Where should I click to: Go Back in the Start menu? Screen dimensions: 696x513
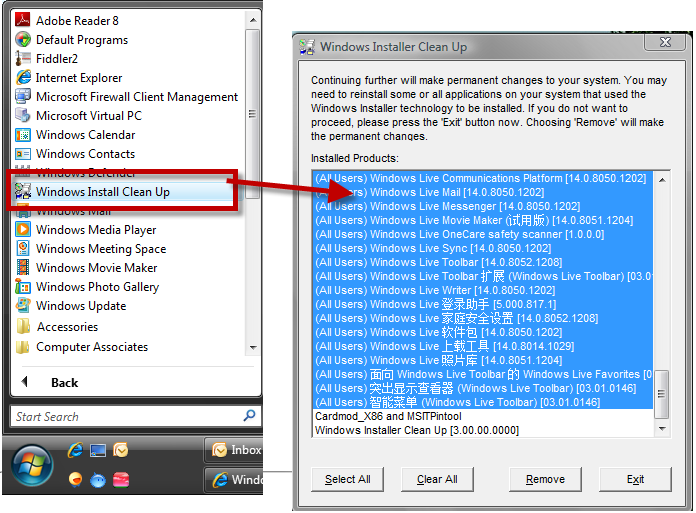(64, 382)
